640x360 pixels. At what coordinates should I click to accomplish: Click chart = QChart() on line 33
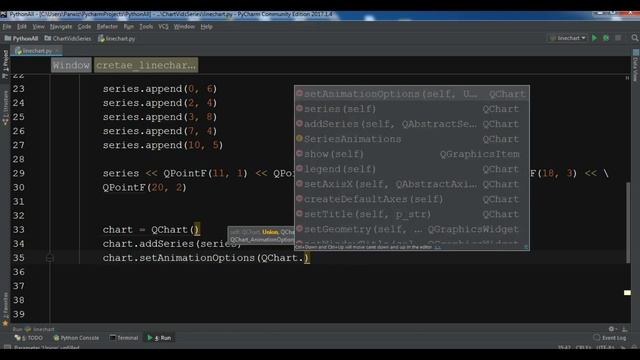tap(151, 230)
